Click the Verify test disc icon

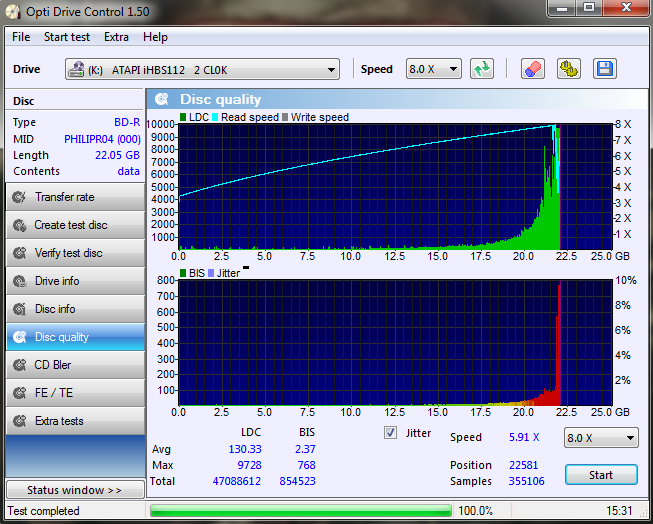coord(19,253)
